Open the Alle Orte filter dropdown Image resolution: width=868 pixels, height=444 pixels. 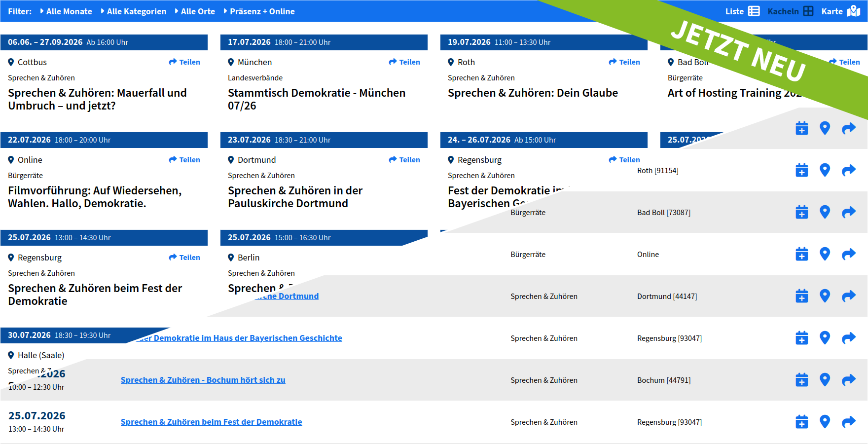195,11
